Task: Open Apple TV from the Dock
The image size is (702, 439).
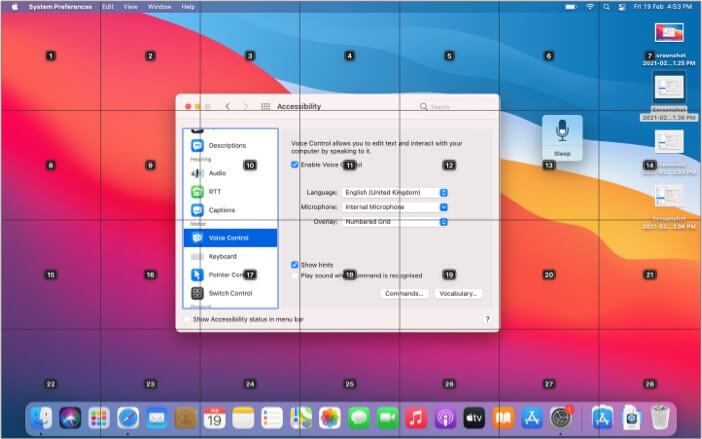Action: tap(474, 418)
